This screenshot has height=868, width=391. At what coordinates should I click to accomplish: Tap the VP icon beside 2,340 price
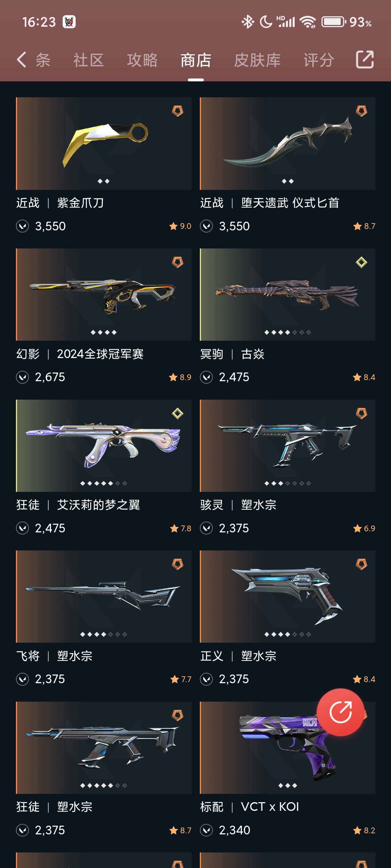206,830
